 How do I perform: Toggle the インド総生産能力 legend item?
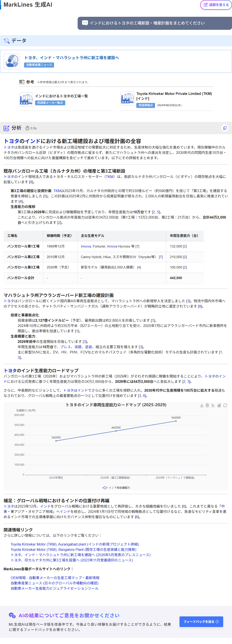116,487
